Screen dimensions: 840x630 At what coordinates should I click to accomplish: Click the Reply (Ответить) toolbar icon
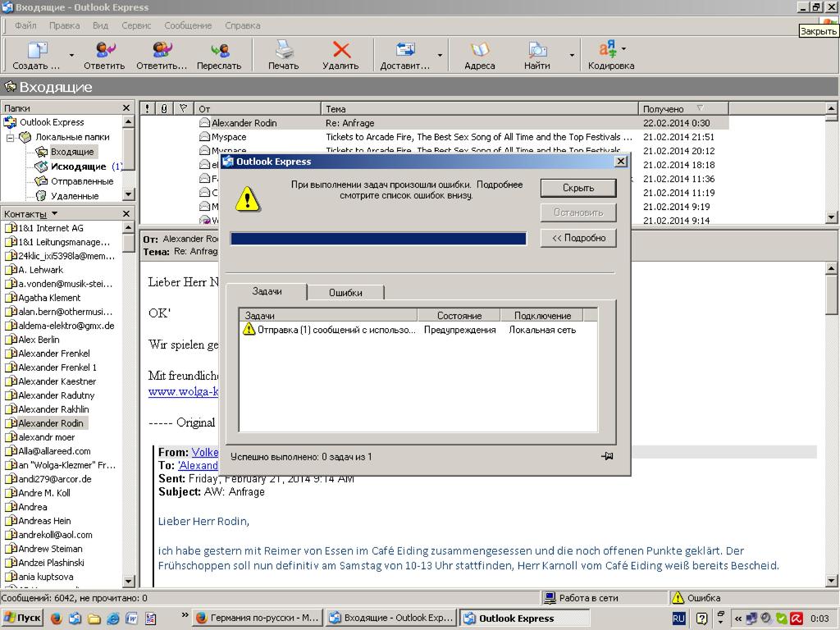coord(104,54)
